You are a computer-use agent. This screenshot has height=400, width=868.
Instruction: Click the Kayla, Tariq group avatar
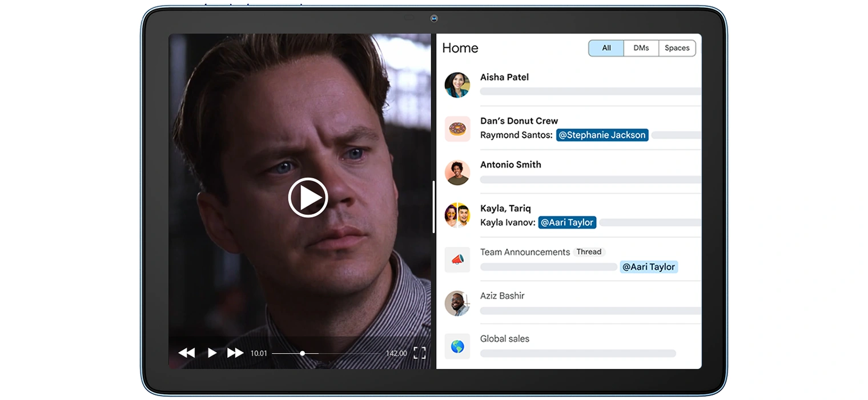(457, 216)
